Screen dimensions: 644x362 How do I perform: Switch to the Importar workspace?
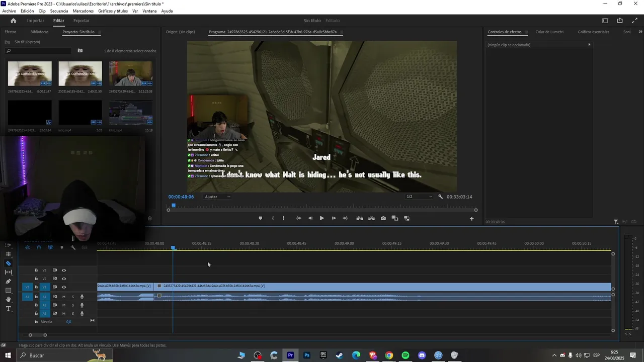[x=35, y=21]
